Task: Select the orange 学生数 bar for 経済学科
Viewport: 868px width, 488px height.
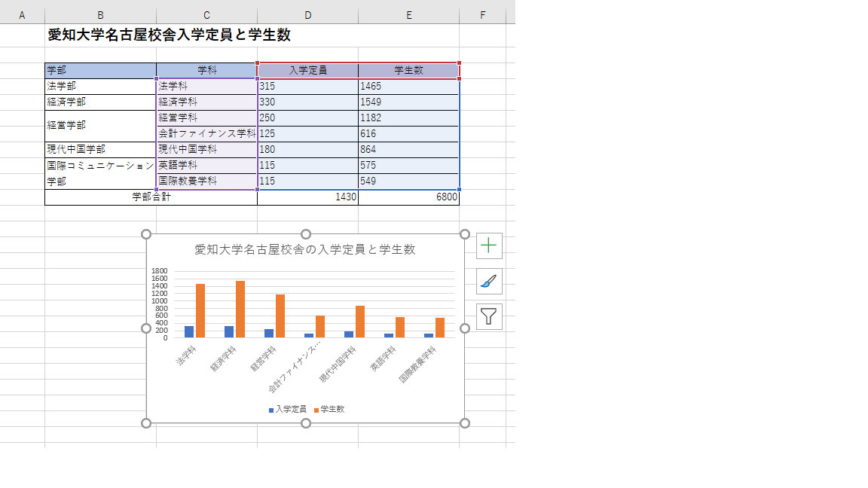Action: click(x=240, y=310)
